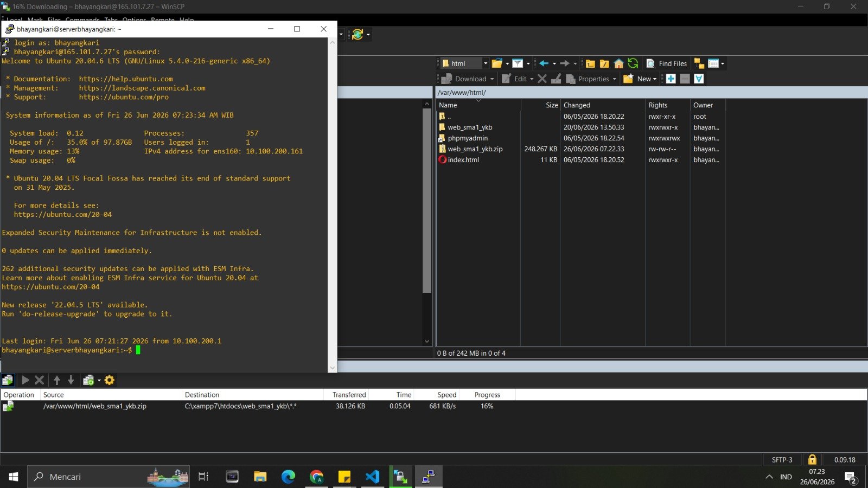Click the Rename icon
Image resolution: width=868 pixels, height=488 pixels.
tap(556, 79)
